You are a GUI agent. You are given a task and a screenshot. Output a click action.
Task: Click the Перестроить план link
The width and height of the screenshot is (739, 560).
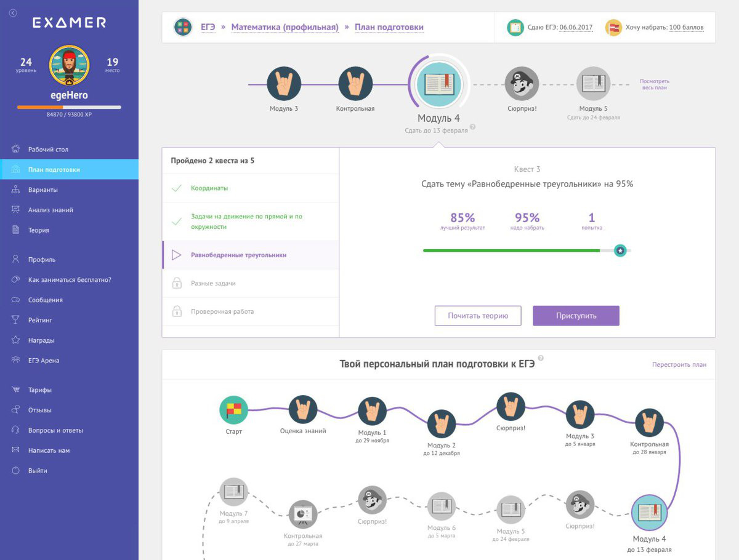click(x=679, y=364)
